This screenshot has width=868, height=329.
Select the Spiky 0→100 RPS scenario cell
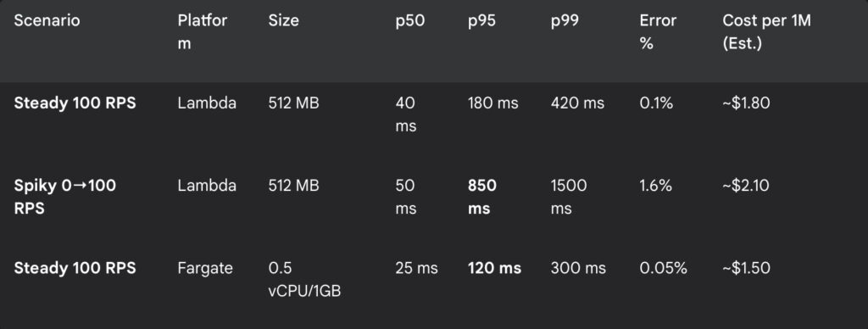(x=64, y=198)
